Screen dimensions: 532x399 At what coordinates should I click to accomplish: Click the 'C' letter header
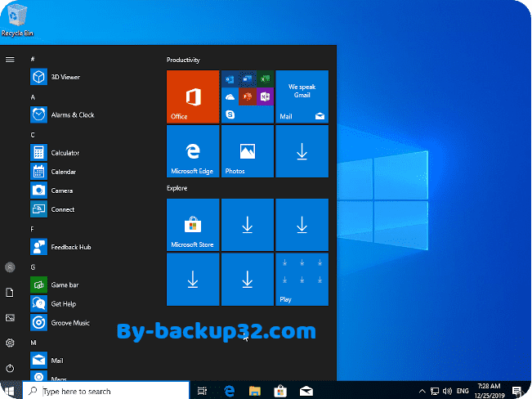click(33, 135)
